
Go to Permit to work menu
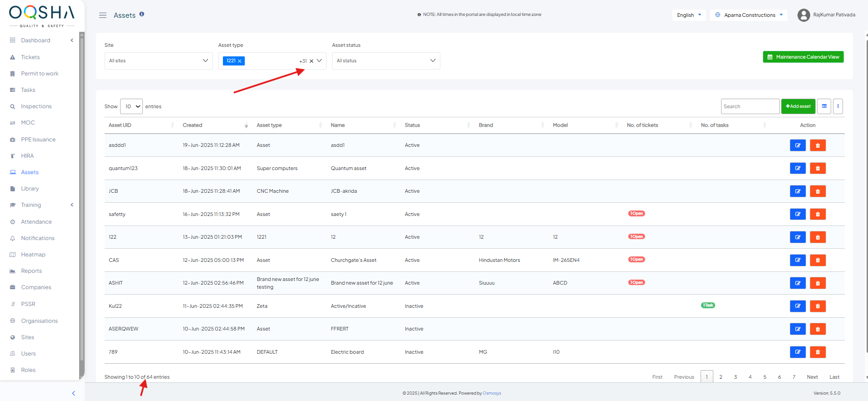pos(40,74)
